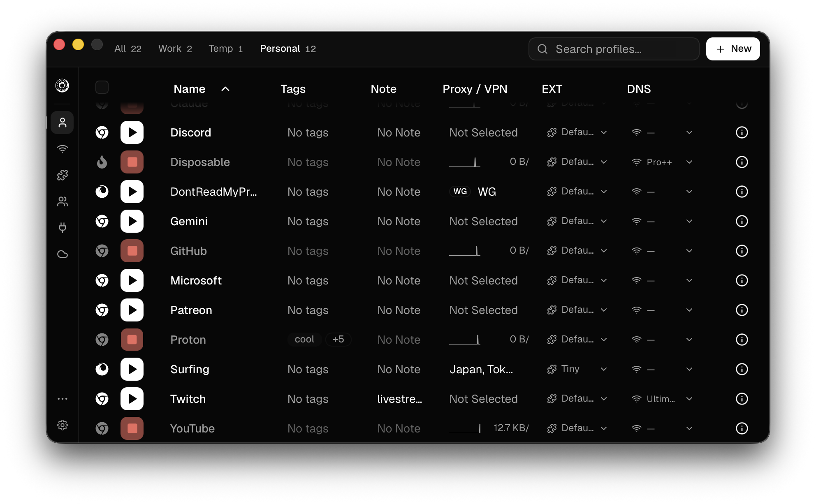Image resolution: width=816 pixels, height=504 pixels.
Task: Stop the running GitHub profile
Action: [x=132, y=251]
